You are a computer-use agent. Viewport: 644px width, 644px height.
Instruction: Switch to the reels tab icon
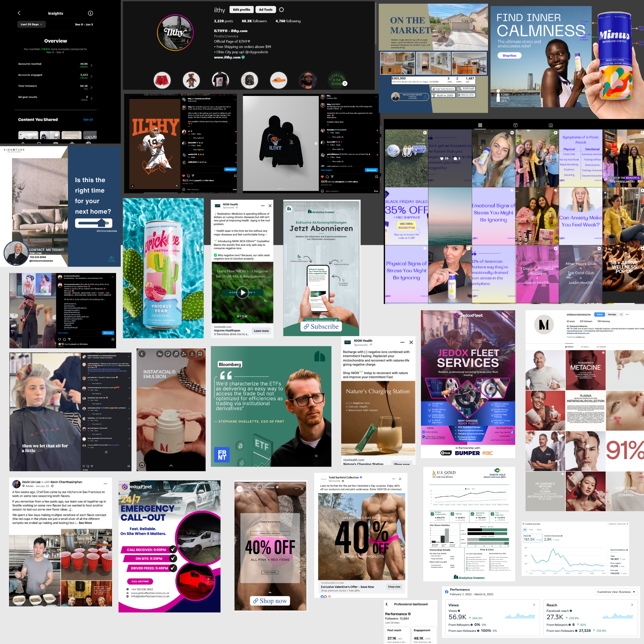(x=516, y=125)
